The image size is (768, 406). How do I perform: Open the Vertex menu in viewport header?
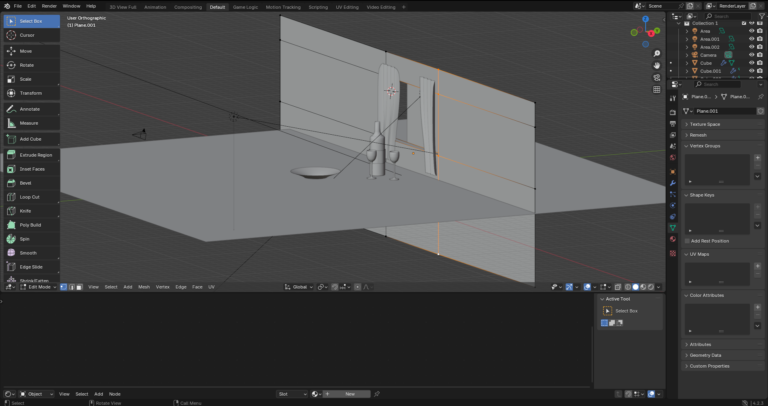click(162, 287)
